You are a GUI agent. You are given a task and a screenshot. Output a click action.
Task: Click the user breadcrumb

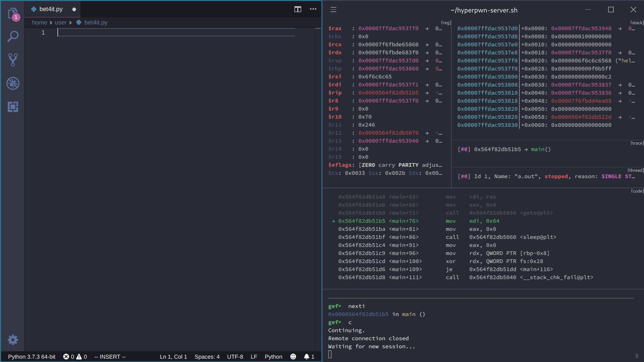[61, 22]
